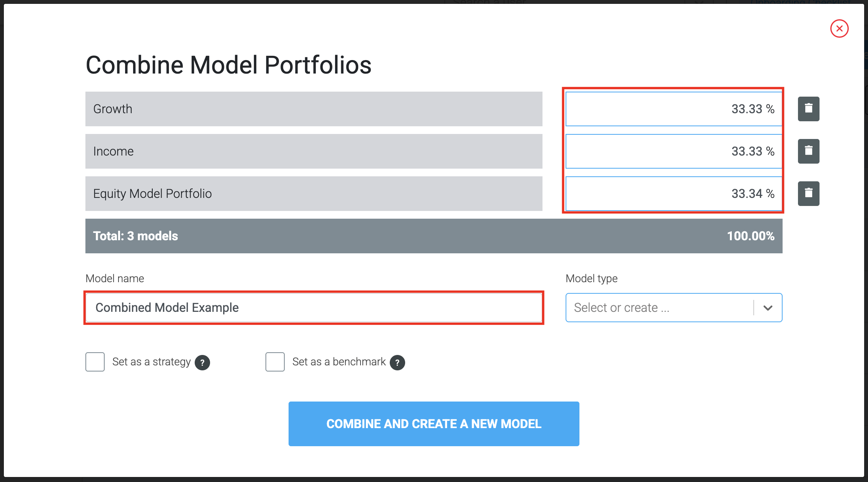The width and height of the screenshot is (868, 482).
Task: Delete the Income model row
Action: click(808, 151)
